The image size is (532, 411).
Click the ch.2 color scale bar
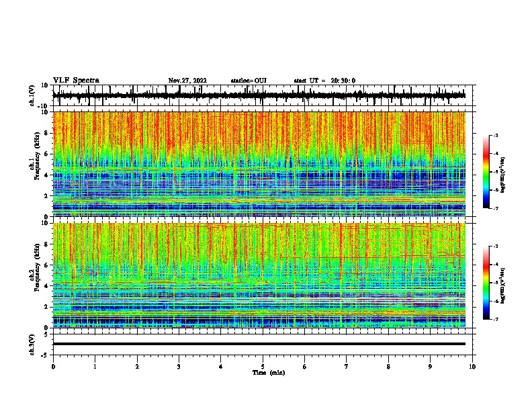pyautogui.click(x=486, y=283)
